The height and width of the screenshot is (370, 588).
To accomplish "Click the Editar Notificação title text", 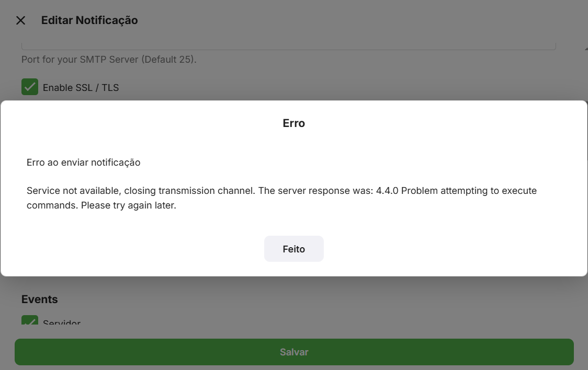I will (x=89, y=20).
